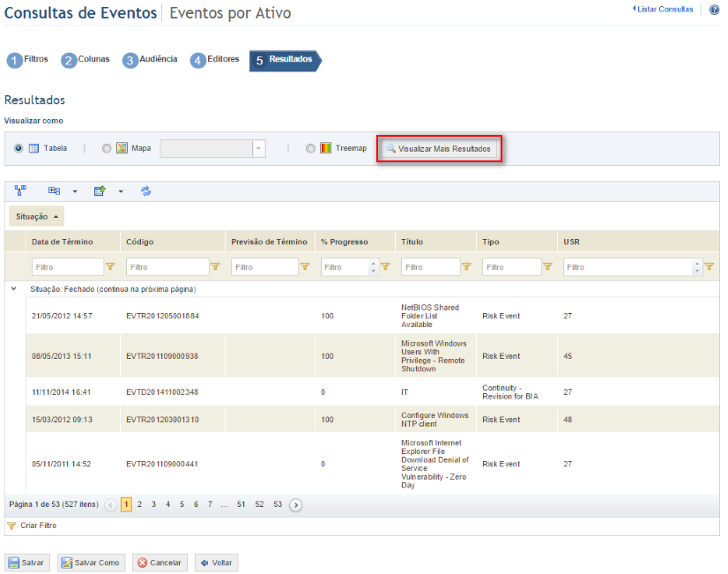The image size is (728, 574).
Task: Go to page 2 of results
Action: (x=140, y=504)
